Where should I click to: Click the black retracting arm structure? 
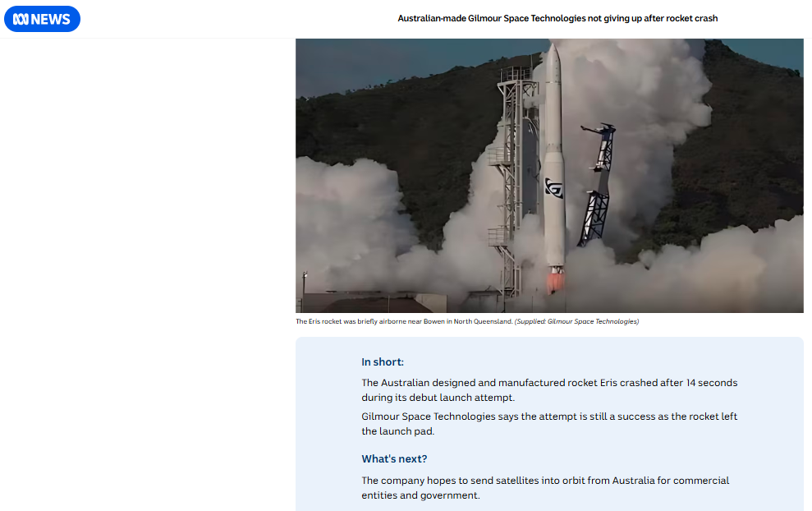point(599,183)
